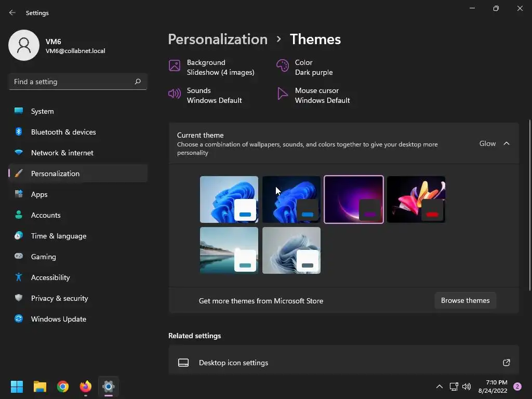Open Time & language category
532x399 pixels.
click(78, 236)
